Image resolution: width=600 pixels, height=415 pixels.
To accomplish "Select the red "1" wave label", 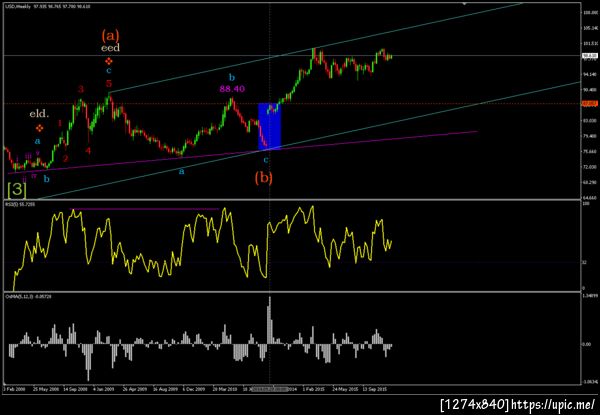I will [x=60, y=123].
